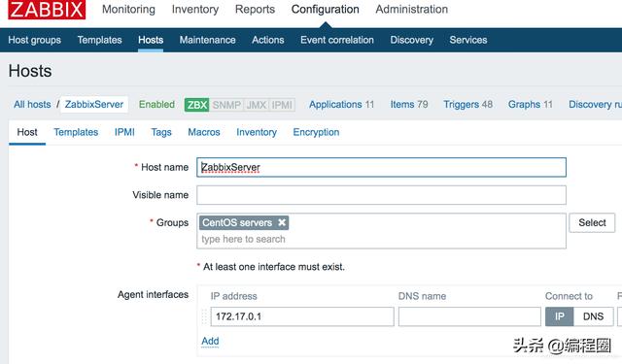Open Triggers 48 link
The height and width of the screenshot is (364, 622).
coord(468,105)
